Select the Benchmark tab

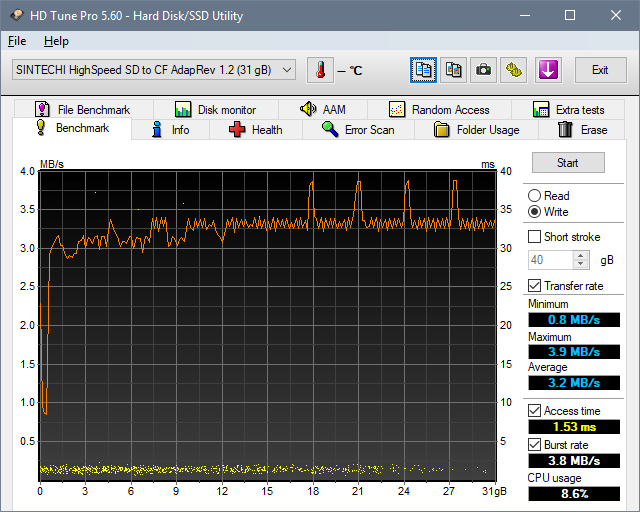pyautogui.click(x=72, y=128)
